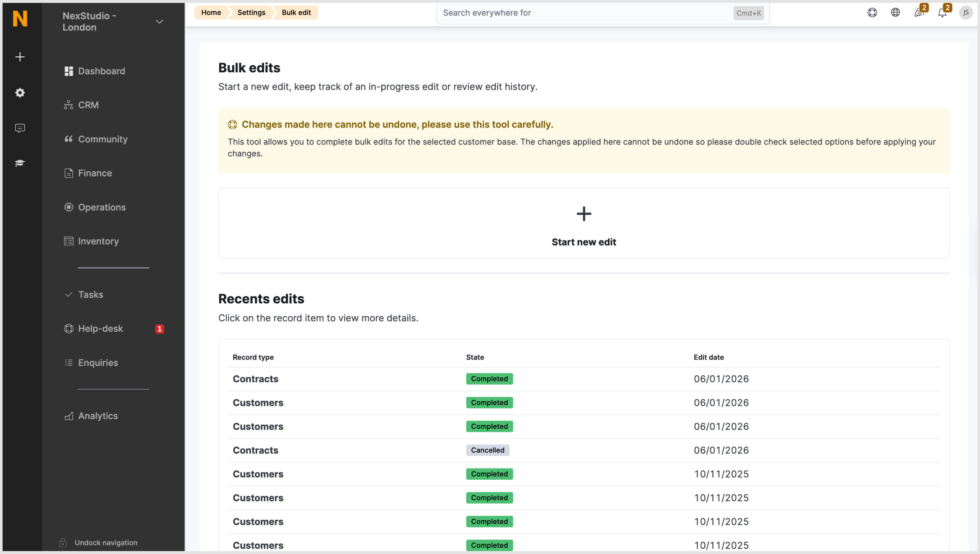This screenshot has height=554, width=980.
Task: Expand the NexStudio - London location chevron
Action: (159, 22)
